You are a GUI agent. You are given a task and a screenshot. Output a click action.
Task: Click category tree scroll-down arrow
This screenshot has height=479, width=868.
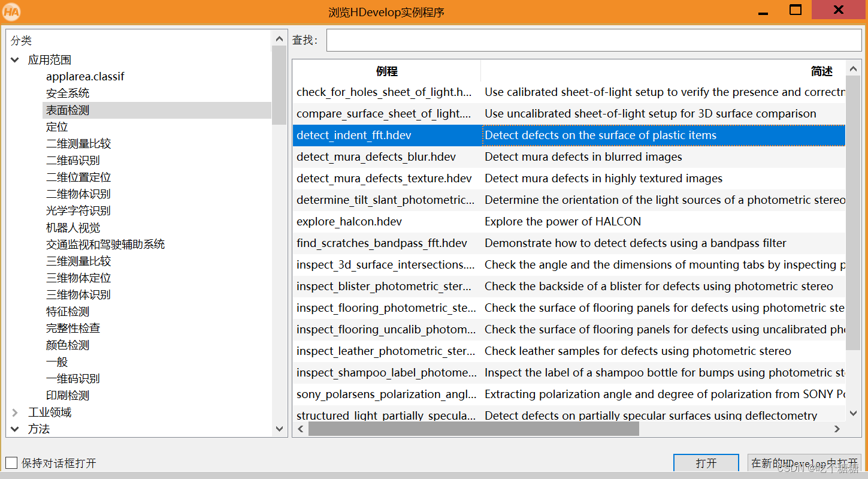click(279, 429)
